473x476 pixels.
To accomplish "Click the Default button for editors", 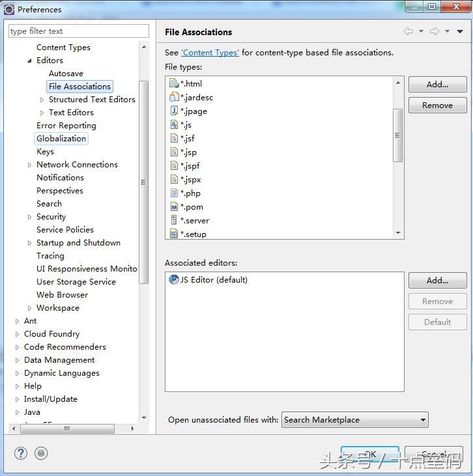I will (x=437, y=322).
